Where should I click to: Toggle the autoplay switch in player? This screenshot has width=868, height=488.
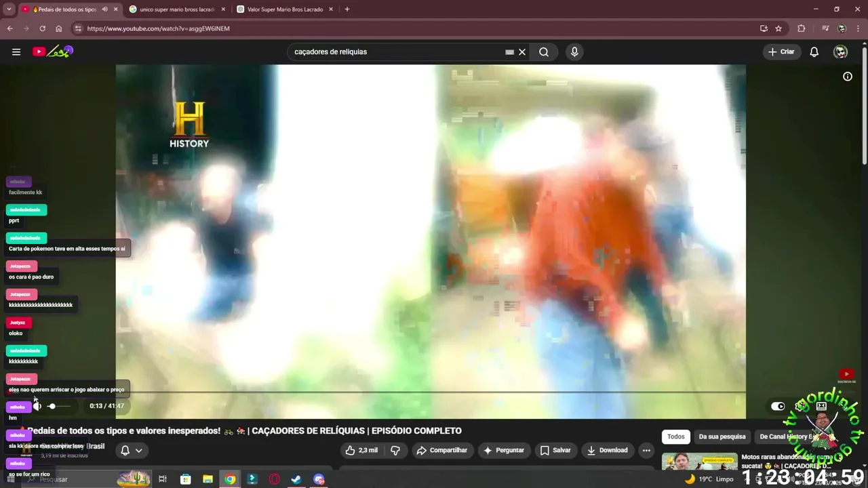coord(778,406)
